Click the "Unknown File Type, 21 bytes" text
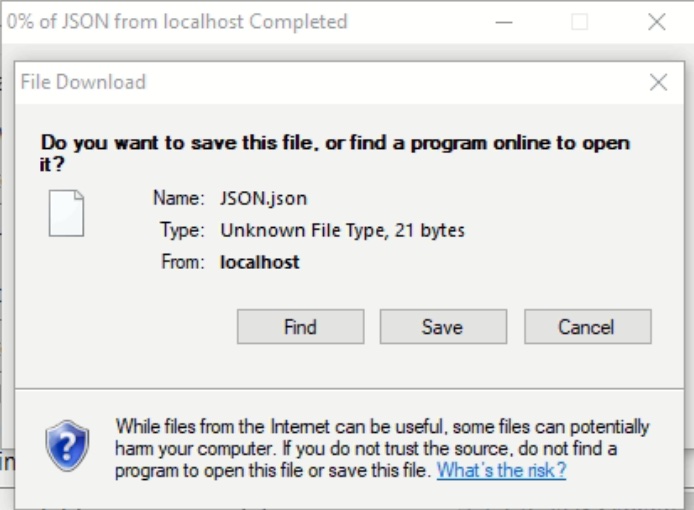The height and width of the screenshot is (510, 694). pyautogui.click(x=343, y=230)
